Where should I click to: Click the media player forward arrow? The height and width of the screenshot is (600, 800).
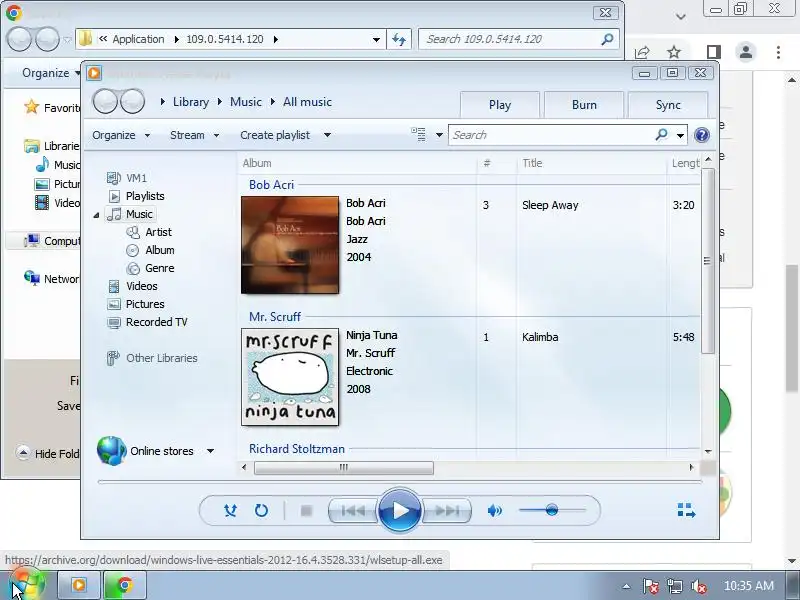coord(133,102)
